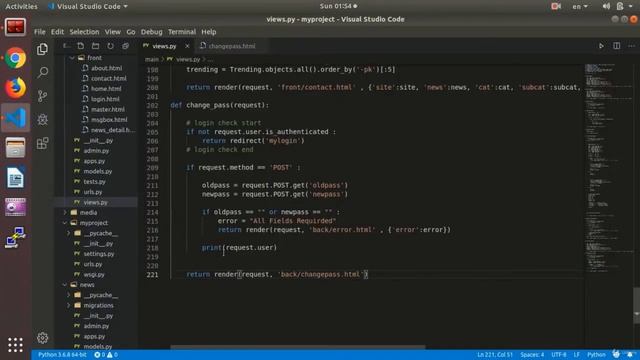Open LibreOffice Writer from the dock
The image size is (640, 360).
tap(16, 178)
